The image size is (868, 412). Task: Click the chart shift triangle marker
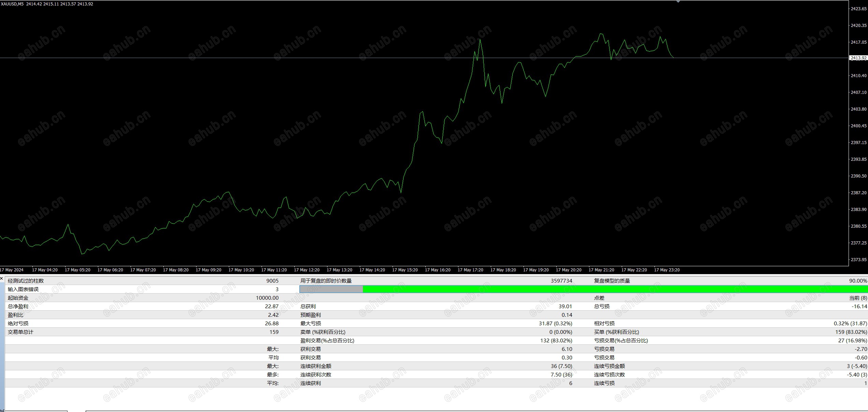pyautogui.click(x=678, y=2)
